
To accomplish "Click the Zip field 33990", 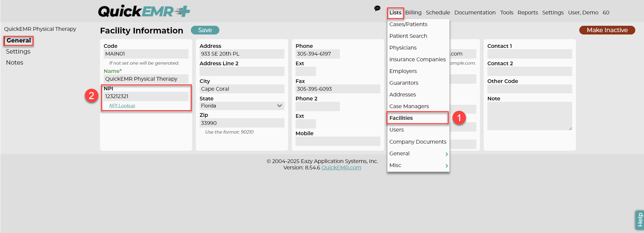I will click(242, 123).
